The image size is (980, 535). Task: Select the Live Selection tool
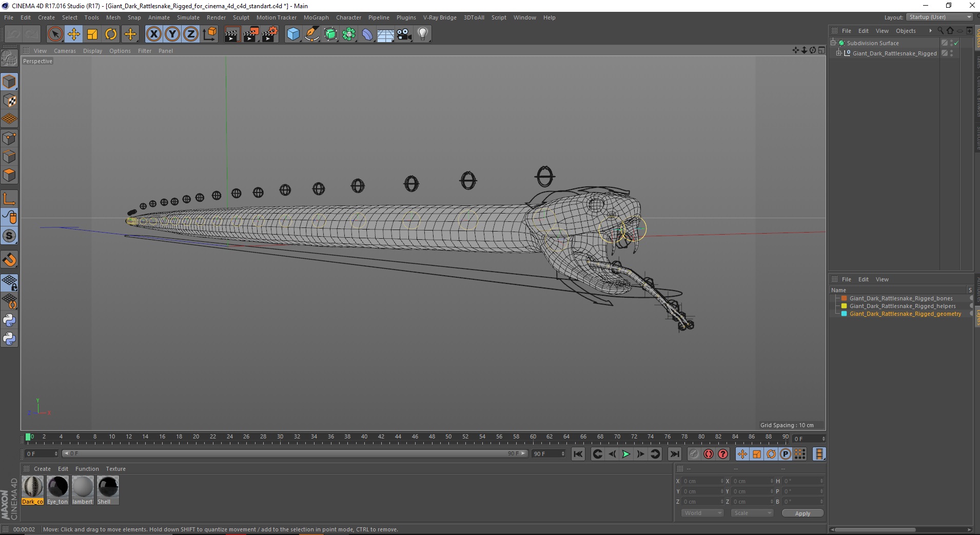click(x=55, y=34)
